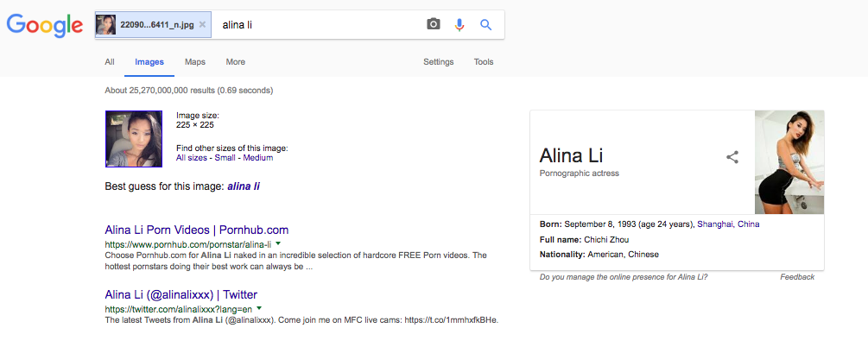Start voice search with the microphone icon

[459, 25]
